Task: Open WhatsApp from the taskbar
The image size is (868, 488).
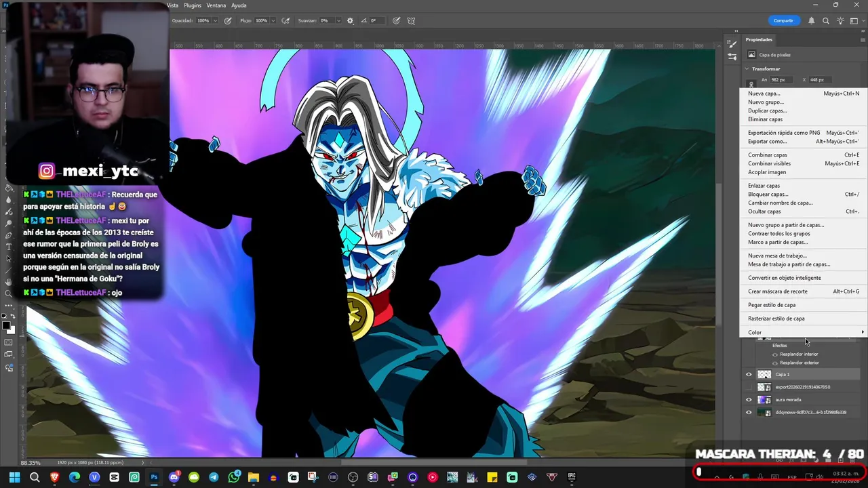Action: (x=234, y=477)
